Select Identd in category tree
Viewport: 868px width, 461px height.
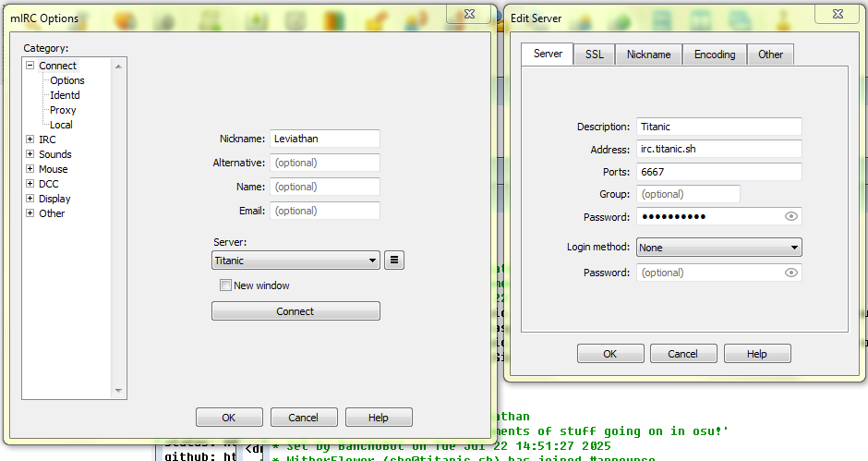[65, 95]
